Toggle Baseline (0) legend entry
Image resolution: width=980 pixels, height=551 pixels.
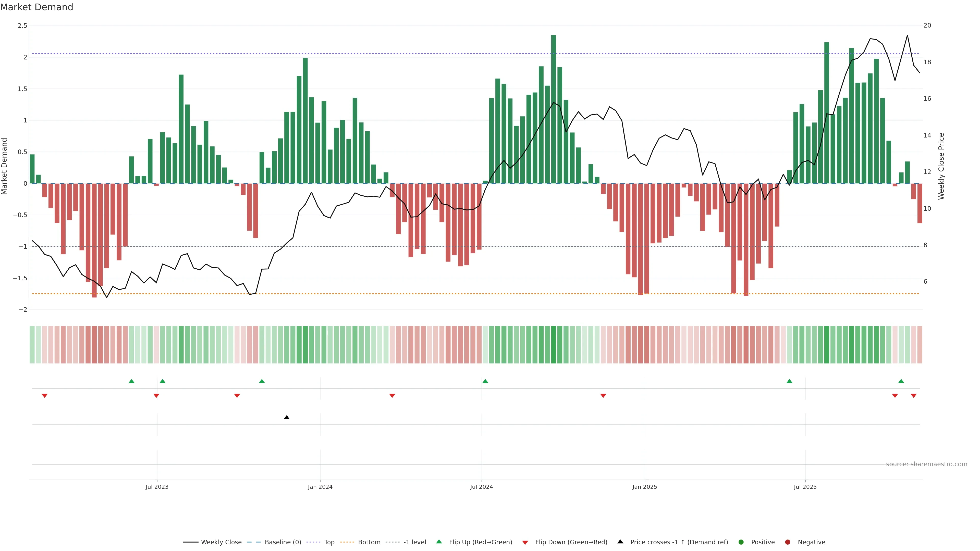tap(283, 542)
